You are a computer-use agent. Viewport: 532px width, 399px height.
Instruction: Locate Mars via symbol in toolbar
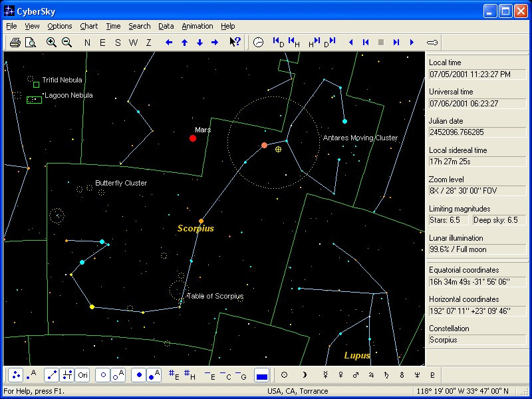tap(356, 375)
